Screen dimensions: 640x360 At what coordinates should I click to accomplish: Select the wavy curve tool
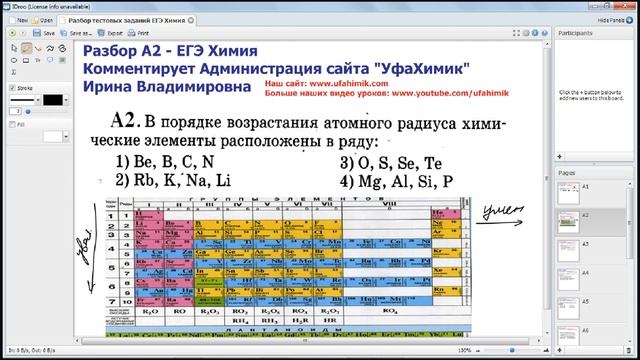50,48
